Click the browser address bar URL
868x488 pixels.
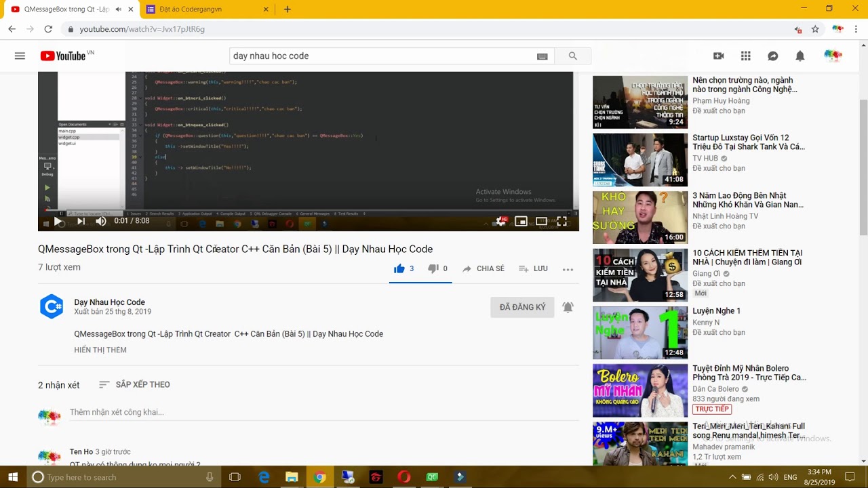click(x=142, y=29)
